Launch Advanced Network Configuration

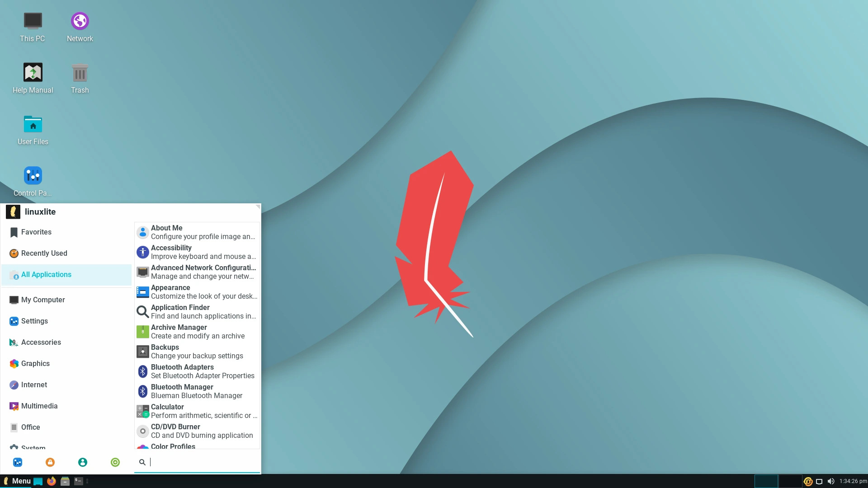197,272
